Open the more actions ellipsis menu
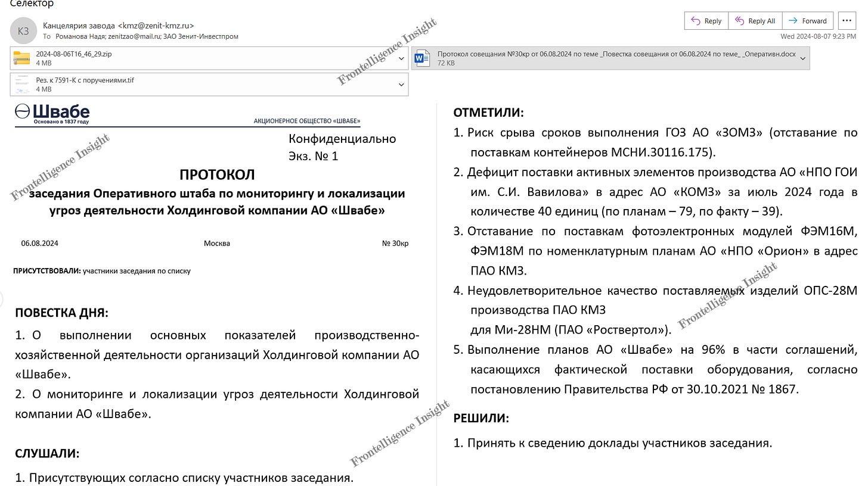 pos(847,21)
